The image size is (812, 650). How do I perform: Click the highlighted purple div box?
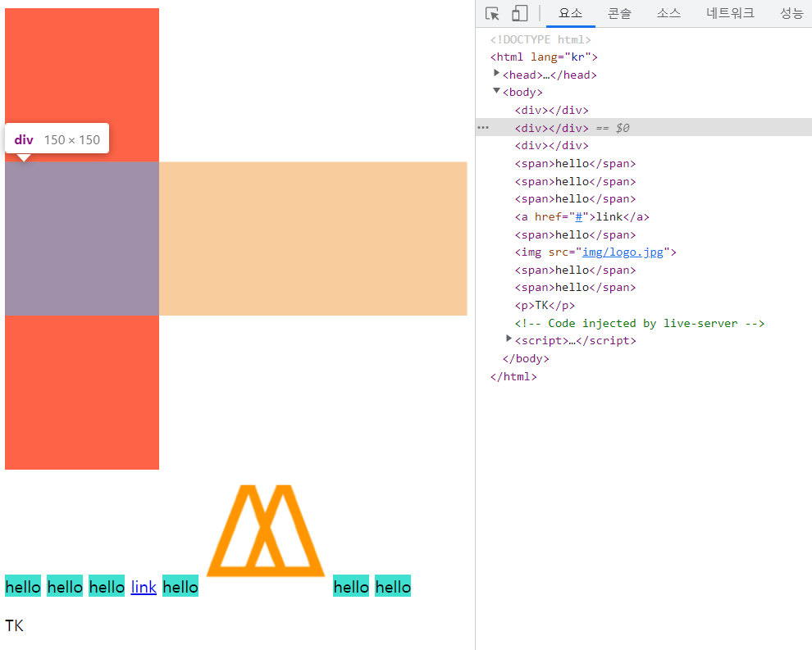(x=82, y=239)
